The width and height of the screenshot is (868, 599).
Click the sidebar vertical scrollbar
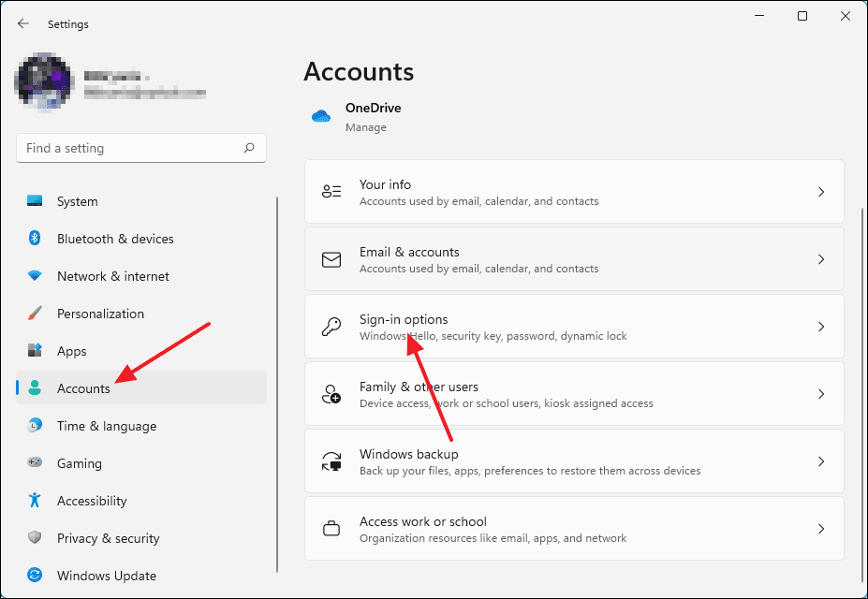277,385
